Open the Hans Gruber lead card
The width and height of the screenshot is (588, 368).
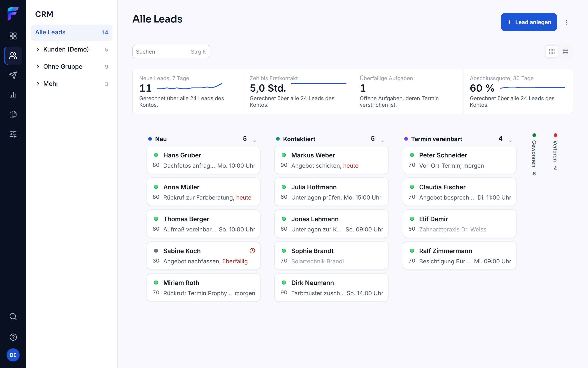(203, 160)
